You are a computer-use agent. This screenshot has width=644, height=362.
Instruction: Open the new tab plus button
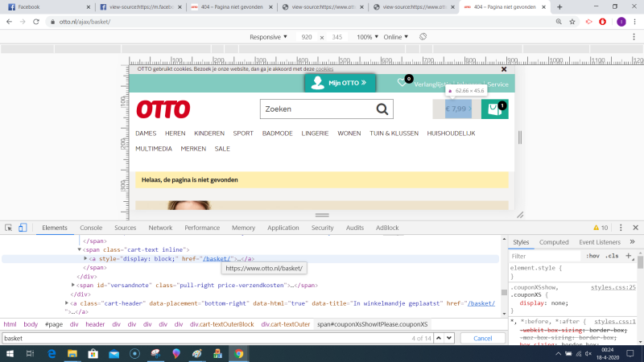pyautogui.click(x=560, y=6)
